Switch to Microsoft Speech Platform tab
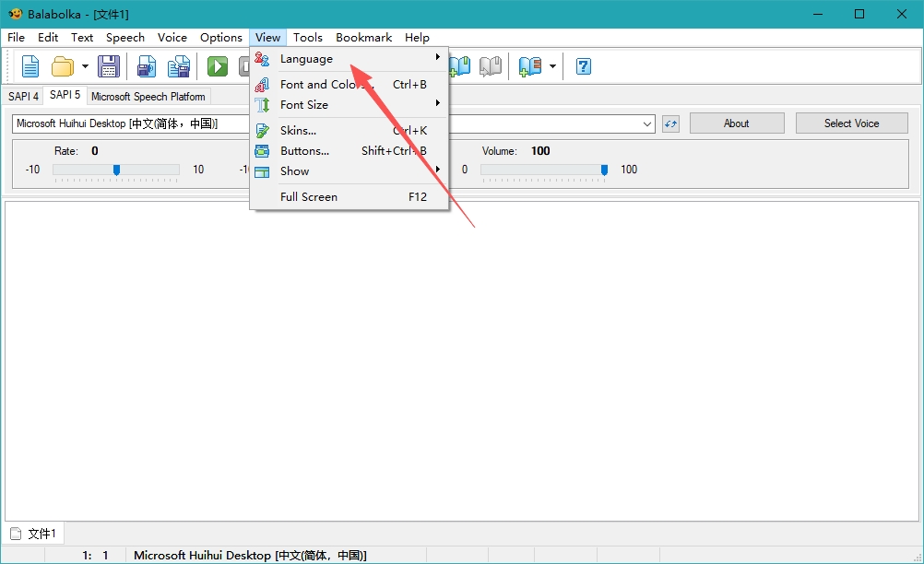Viewport: 924px width, 564px height. pyautogui.click(x=148, y=96)
